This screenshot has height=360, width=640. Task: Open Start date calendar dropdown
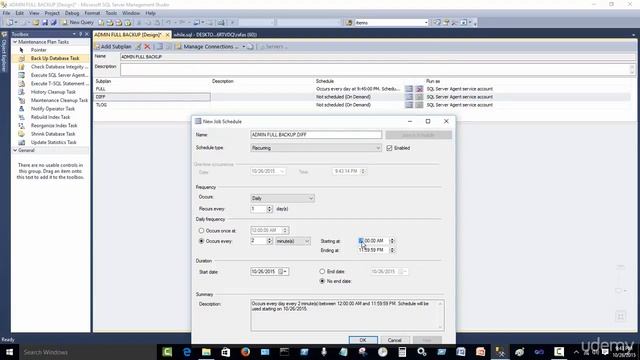(x=283, y=271)
